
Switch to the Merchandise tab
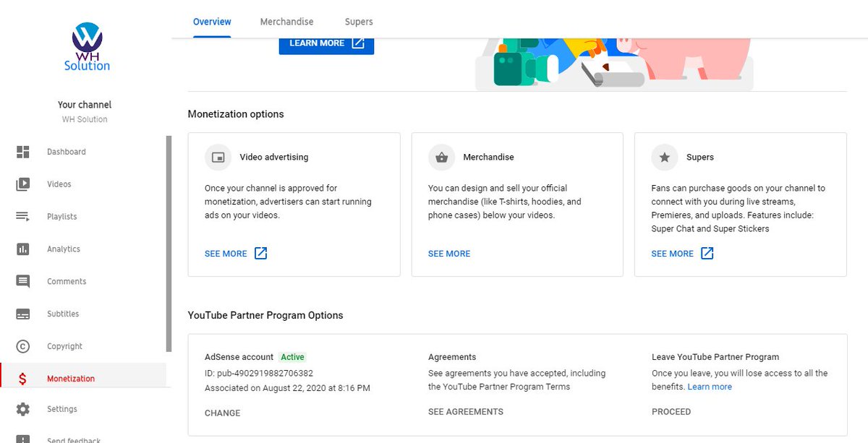(x=286, y=22)
